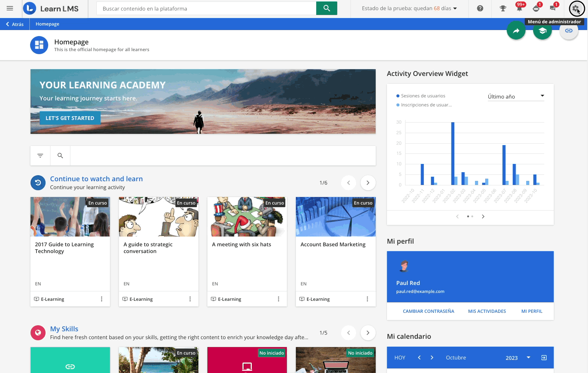Toggle Inscripciones de usuarios legend item
This screenshot has width=588, height=373.
(426, 105)
